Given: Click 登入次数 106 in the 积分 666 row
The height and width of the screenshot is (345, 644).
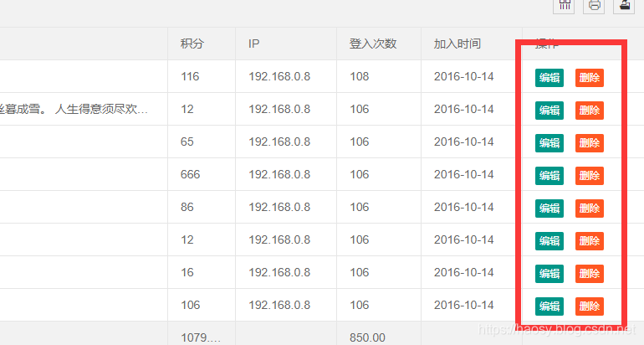Looking at the screenshot, I should pyautogui.click(x=379, y=174).
